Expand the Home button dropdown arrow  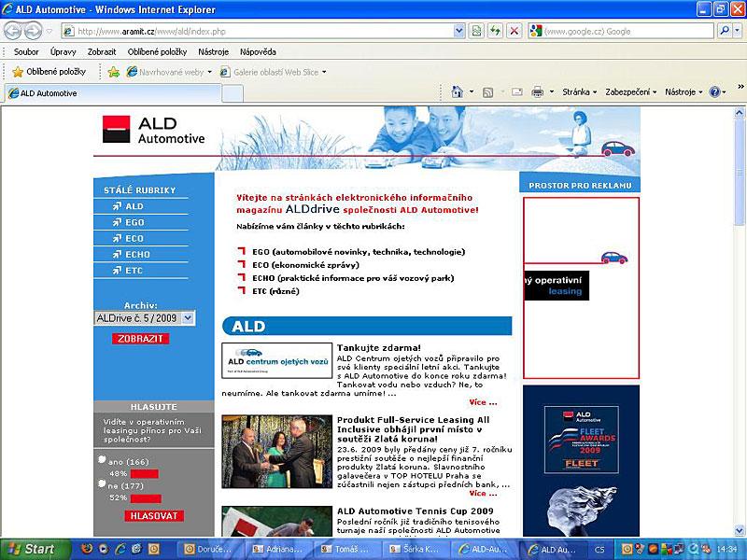472,91
